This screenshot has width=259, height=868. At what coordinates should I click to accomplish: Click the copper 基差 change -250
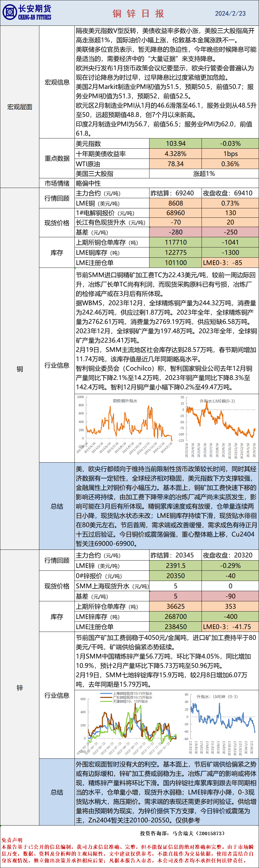[x=230, y=232]
